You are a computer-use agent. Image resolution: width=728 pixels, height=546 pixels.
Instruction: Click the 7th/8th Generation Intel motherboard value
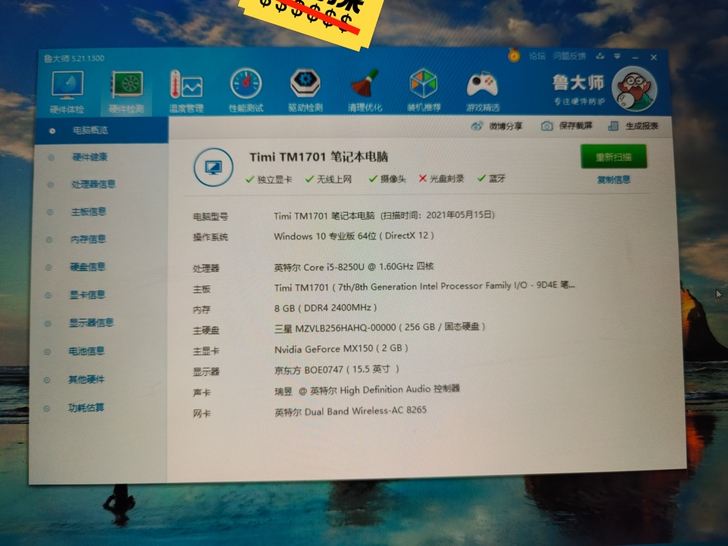(424, 286)
